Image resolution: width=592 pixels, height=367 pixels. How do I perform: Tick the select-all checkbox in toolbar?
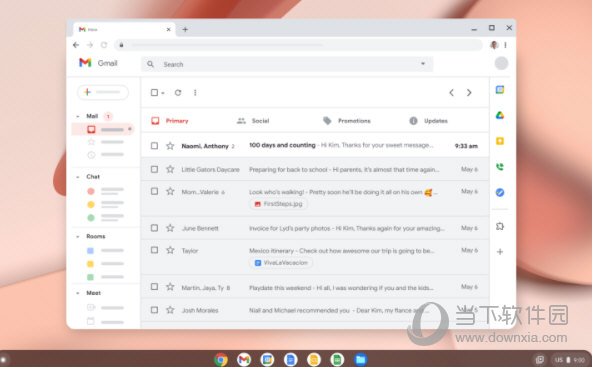click(154, 93)
